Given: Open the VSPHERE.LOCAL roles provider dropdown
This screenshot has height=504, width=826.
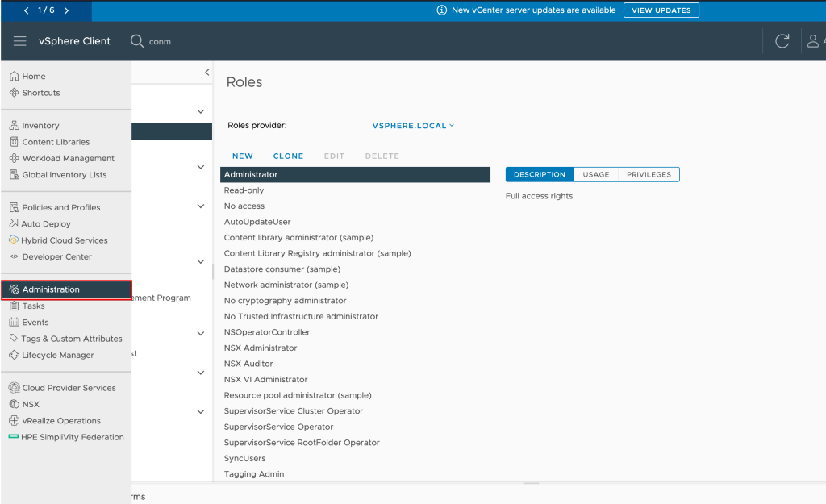Looking at the screenshot, I should (x=413, y=126).
